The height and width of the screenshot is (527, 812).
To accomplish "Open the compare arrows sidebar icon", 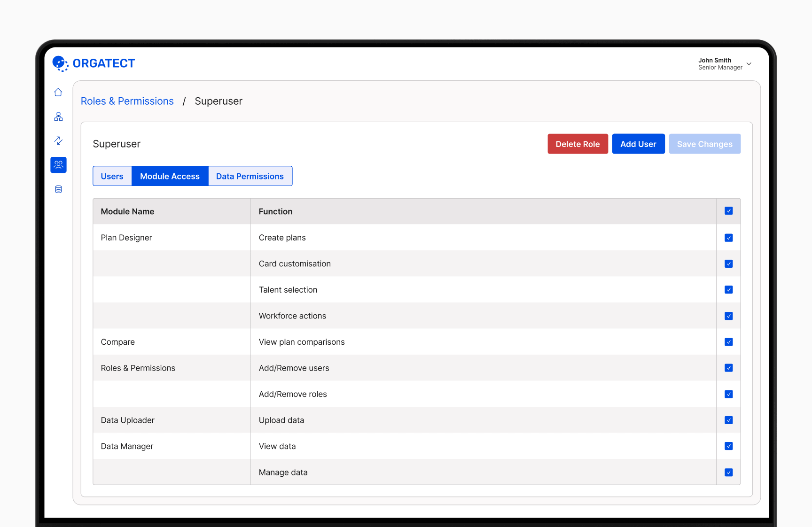I will [x=58, y=140].
